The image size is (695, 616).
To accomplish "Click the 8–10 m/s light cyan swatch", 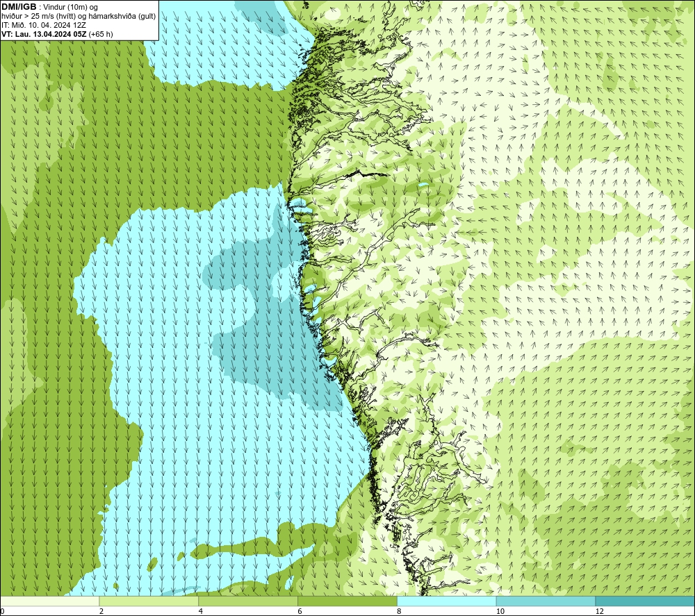I will coord(447,601).
